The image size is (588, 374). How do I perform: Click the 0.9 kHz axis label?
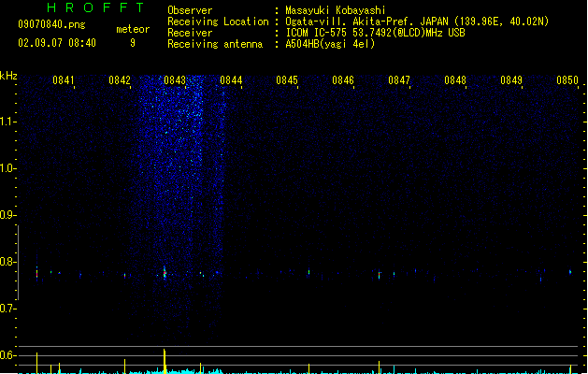[x=7, y=215]
